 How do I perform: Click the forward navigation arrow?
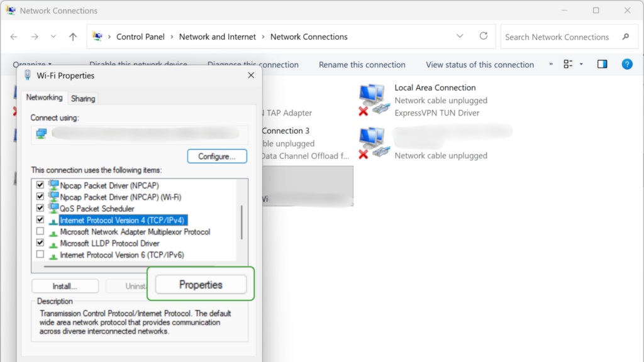[x=35, y=37]
